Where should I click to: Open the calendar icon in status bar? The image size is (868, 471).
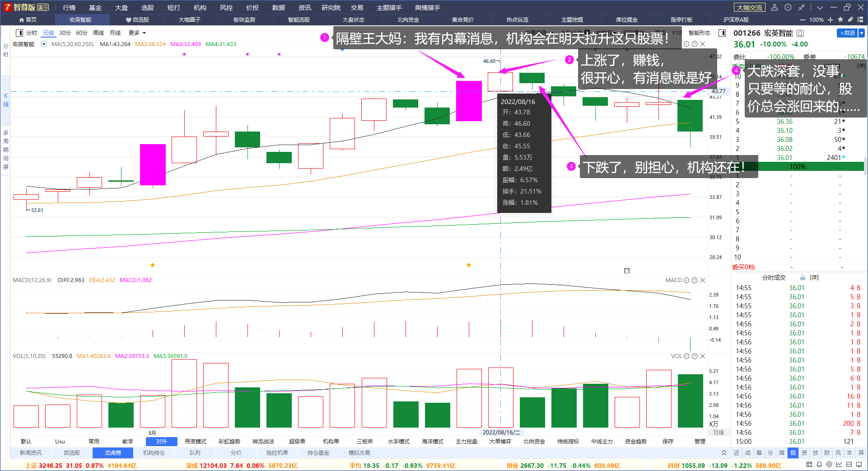click(x=809, y=465)
